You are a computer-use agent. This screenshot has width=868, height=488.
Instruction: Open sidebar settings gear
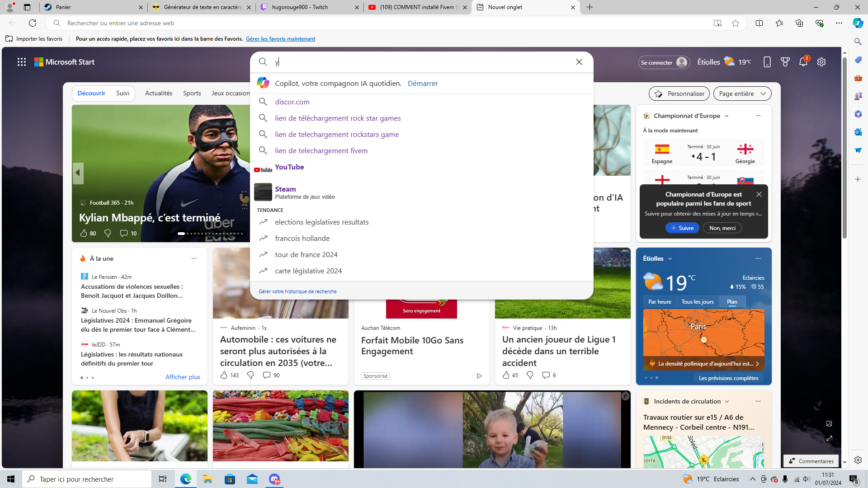(858, 460)
